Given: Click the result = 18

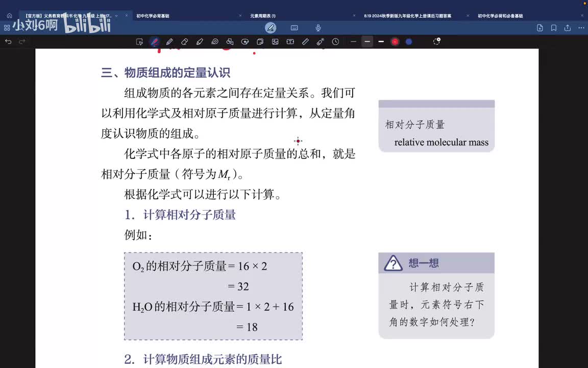Looking at the screenshot, I should click(247, 327).
